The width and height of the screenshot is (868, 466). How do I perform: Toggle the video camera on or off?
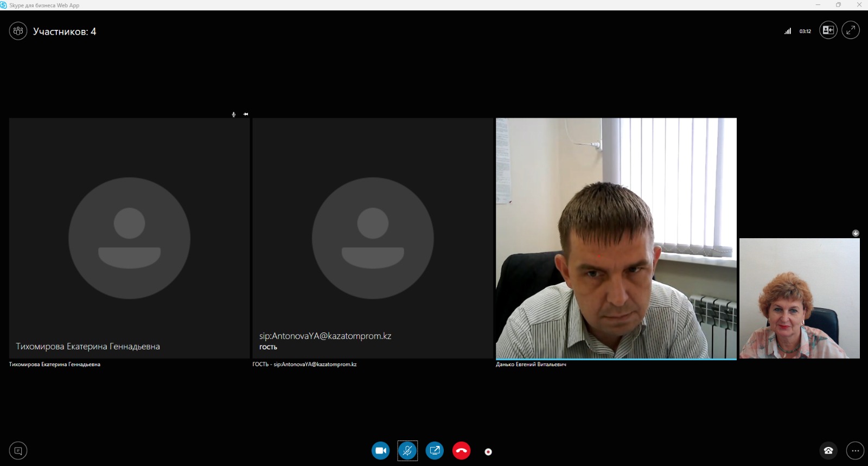[380, 451]
